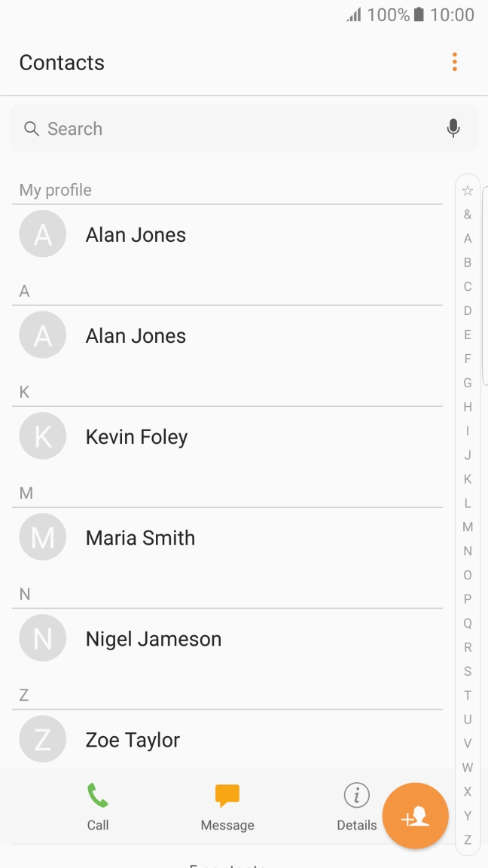The image size is (488, 868).
Task: Tap Maria Smith's avatar circle
Action: tap(43, 537)
